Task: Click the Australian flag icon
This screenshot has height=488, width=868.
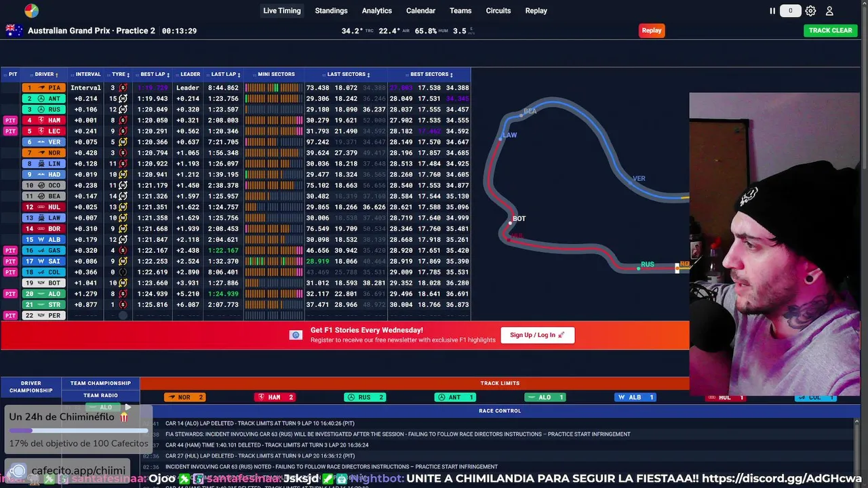Action: click(x=14, y=30)
